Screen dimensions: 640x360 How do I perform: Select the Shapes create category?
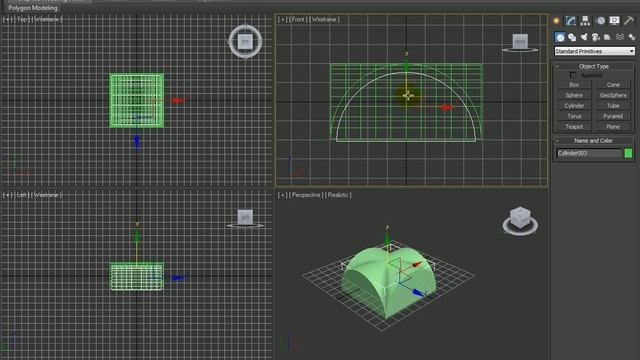click(x=572, y=37)
